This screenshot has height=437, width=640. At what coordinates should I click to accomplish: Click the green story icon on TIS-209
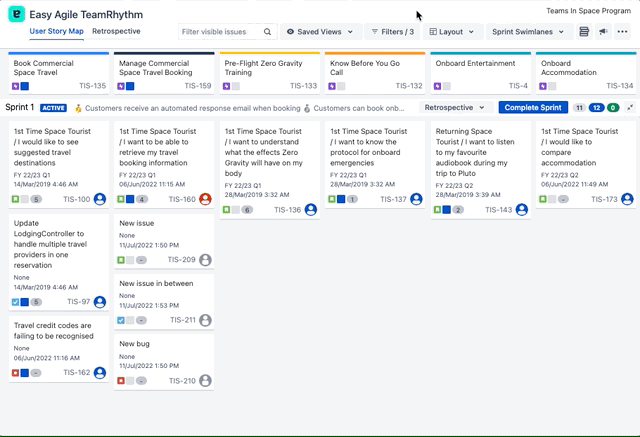(121, 260)
